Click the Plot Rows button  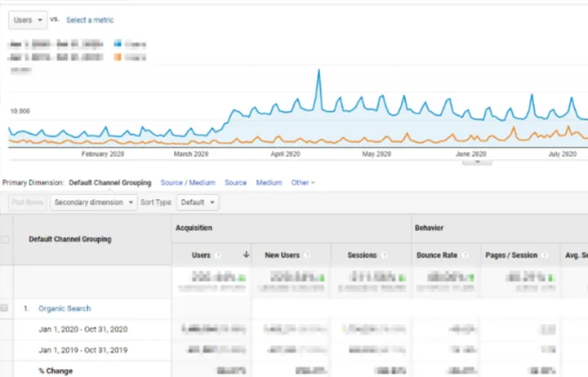click(28, 202)
